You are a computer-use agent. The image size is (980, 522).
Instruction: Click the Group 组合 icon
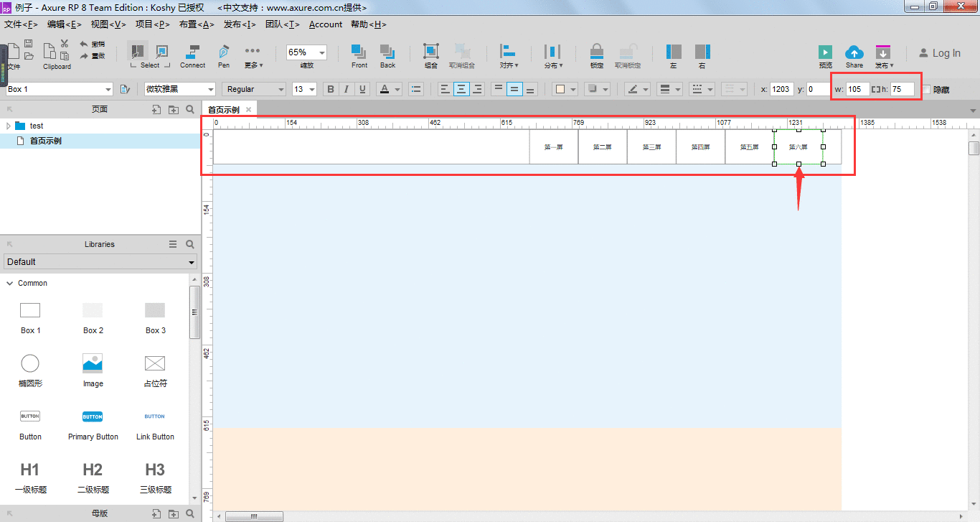point(430,52)
